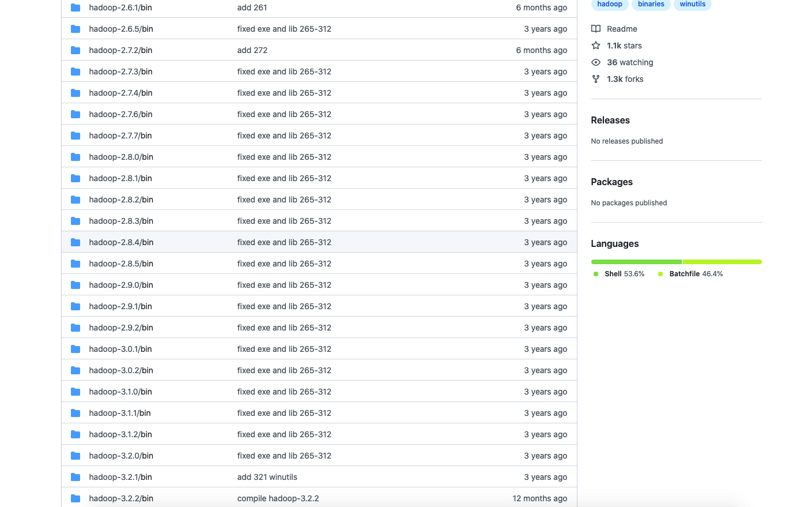
Task: Select the winutils topic tag
Action: point(692,5)
